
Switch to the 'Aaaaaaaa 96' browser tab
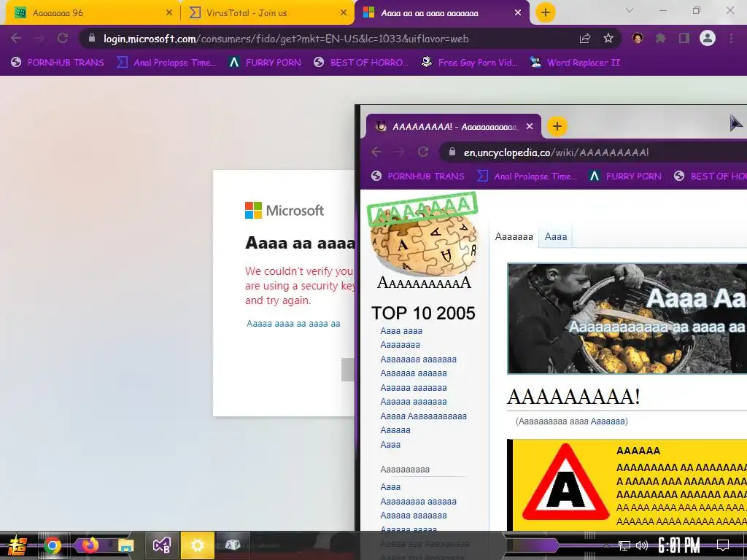point(93,13)
